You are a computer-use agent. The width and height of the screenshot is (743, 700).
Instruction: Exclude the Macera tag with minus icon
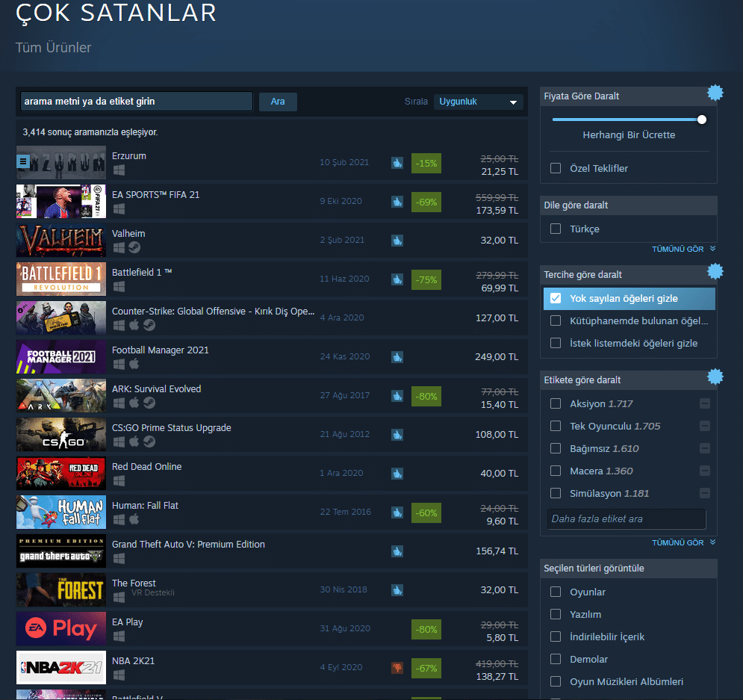[x=705, y=471]
